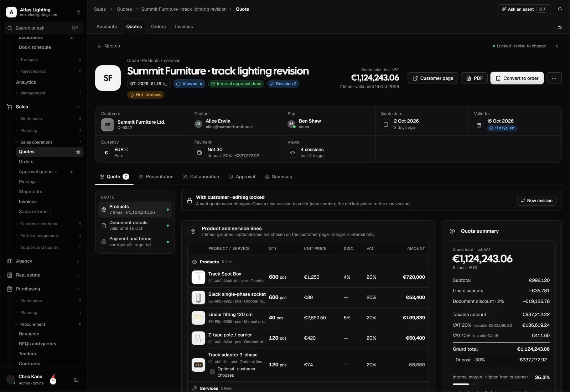
Task: Open the Atlas Lighting workspace switcher
Action: (x=43, y=12)
